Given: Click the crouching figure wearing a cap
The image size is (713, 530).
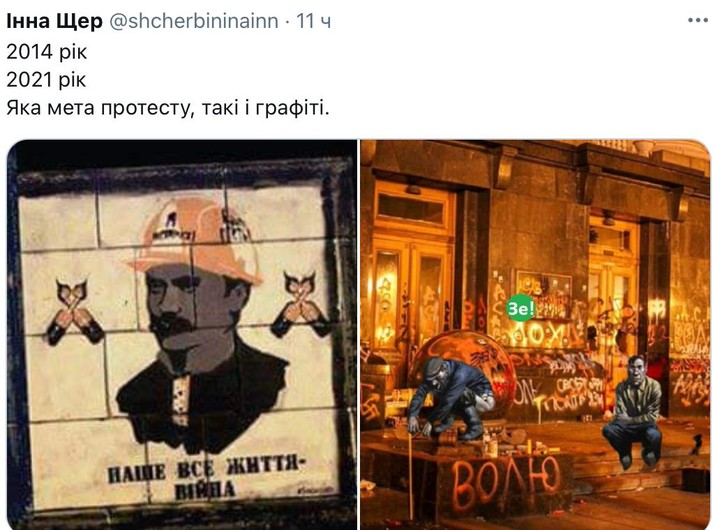Looking at the screenshot, I should coord(450,399).
